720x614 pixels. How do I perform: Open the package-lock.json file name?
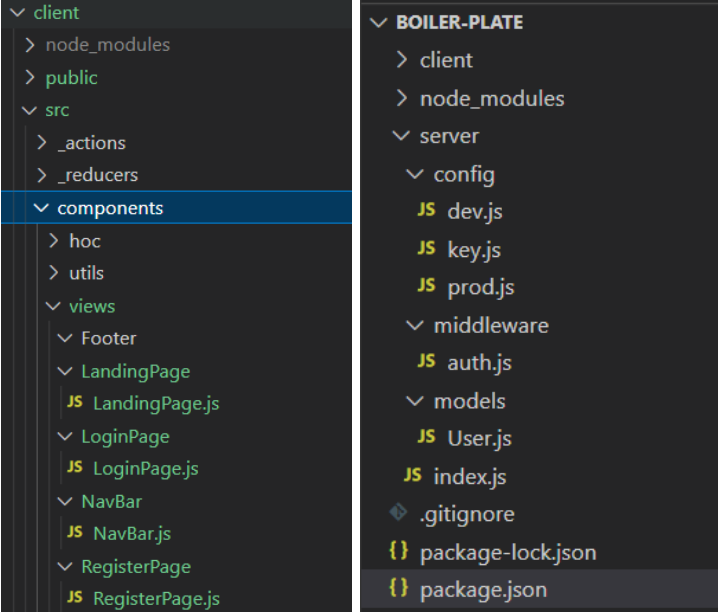point(508,553)
